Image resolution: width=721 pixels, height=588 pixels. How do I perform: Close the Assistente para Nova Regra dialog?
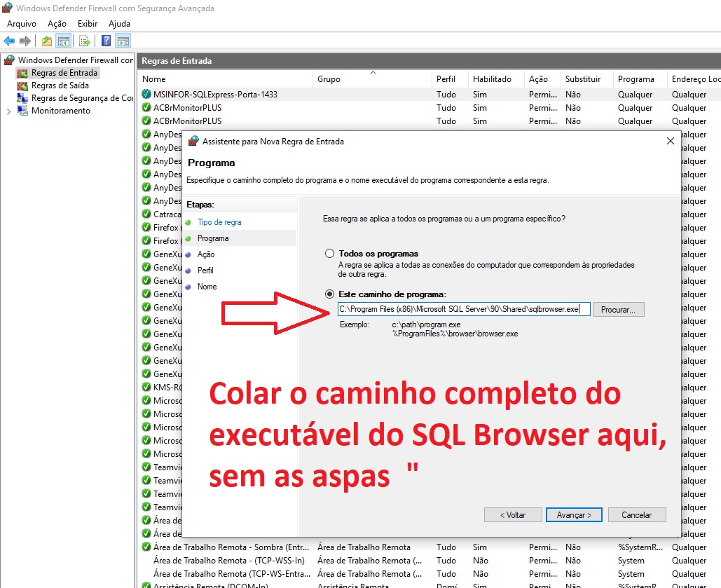pyautogui.click(x=671, y=141)
